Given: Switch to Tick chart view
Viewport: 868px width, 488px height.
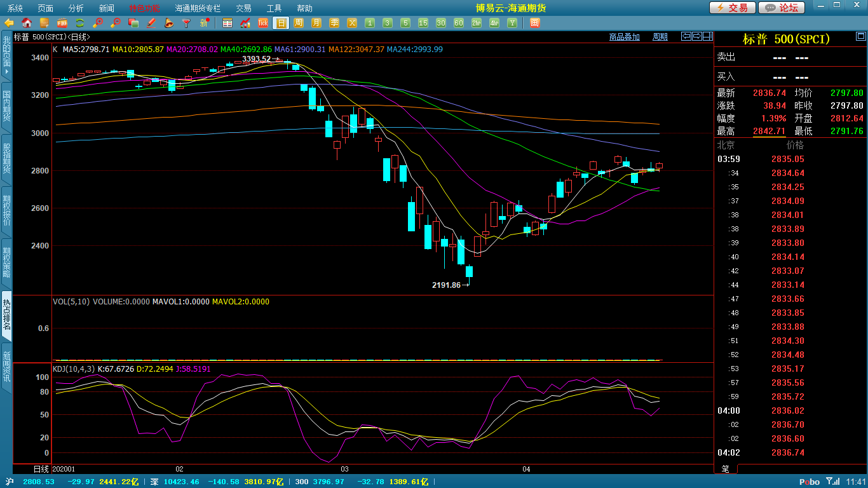Looking at the screenshot, I should point(263,23).
